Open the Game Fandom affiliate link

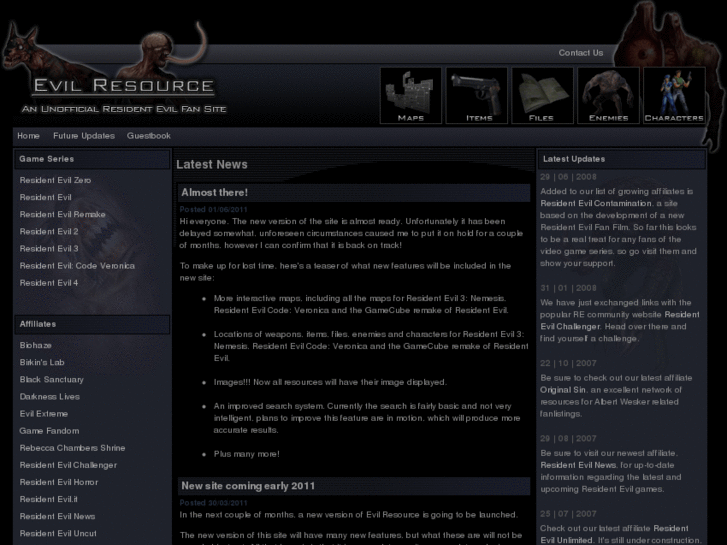tap(49, 431)
